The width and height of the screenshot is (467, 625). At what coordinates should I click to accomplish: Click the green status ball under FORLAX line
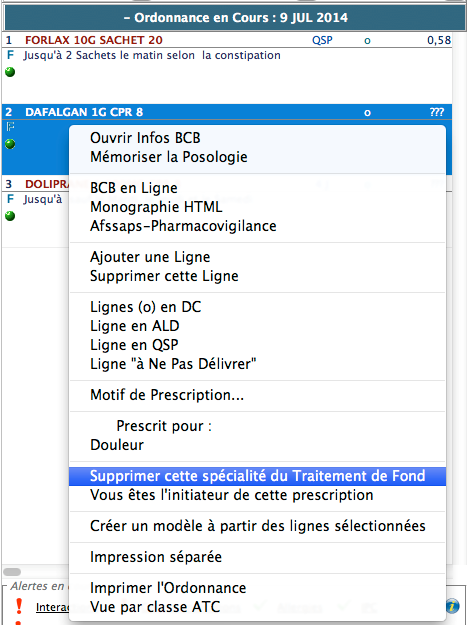10,72
